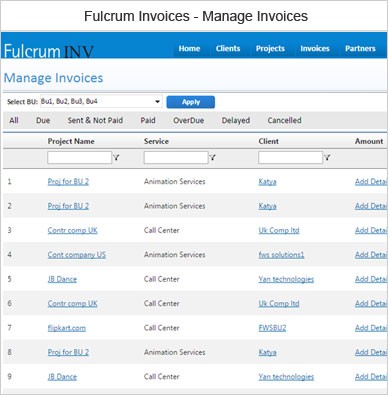The height and width of the screenshot is (395, 388).
Task: Switch to the Cancelled tab
Action: point(284,120)
